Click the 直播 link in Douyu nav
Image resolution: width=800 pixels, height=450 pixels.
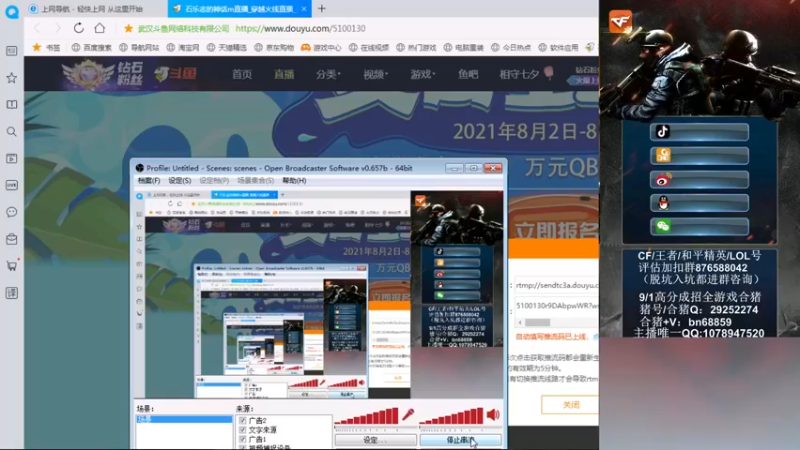click(284, 74)
